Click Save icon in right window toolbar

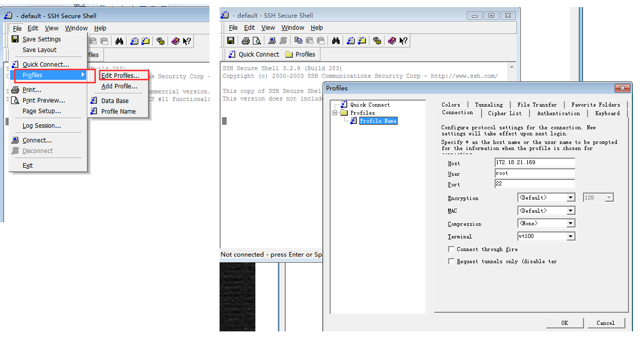tap(231, 41)
